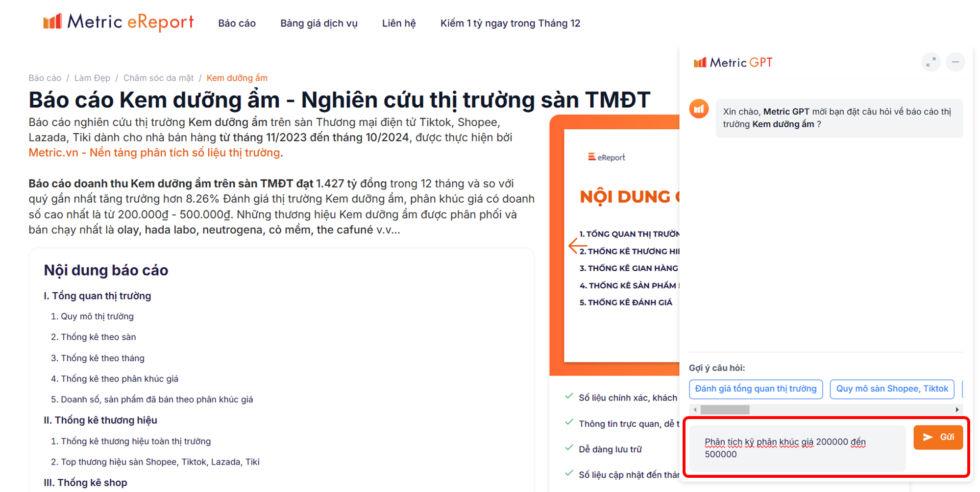Go to Liên hệ page
Screen dimensions: 980x492
(x=398, y=23)
